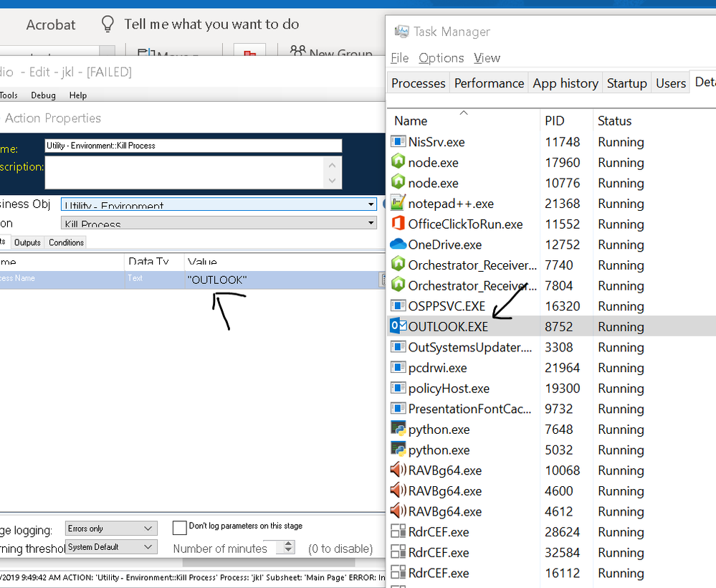
Task: Click the Description box scroll down arrow
Action: tap(332, 181)
